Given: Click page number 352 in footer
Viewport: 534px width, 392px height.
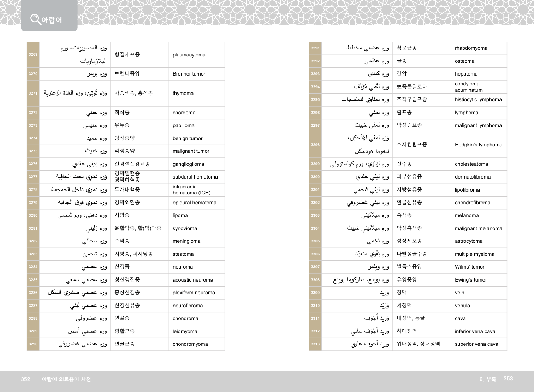Looking at the screenshot, I should coord(25,379).
